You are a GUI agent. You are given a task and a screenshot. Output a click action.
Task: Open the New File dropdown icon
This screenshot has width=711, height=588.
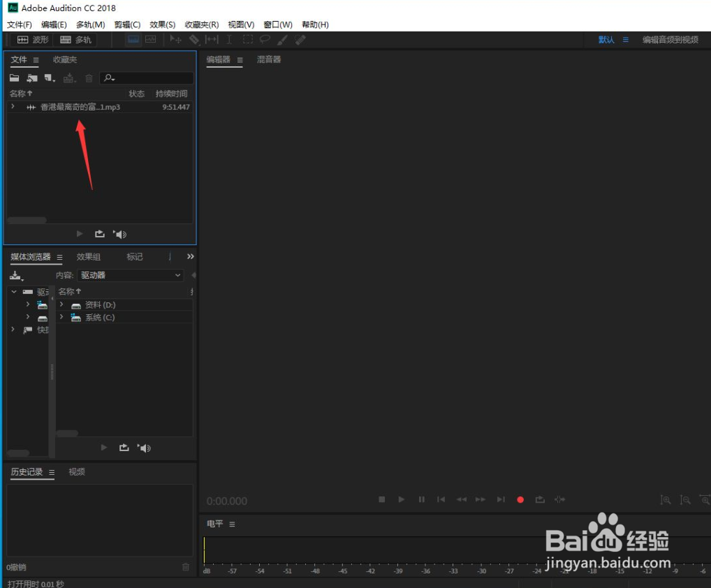tap(50, 78)
